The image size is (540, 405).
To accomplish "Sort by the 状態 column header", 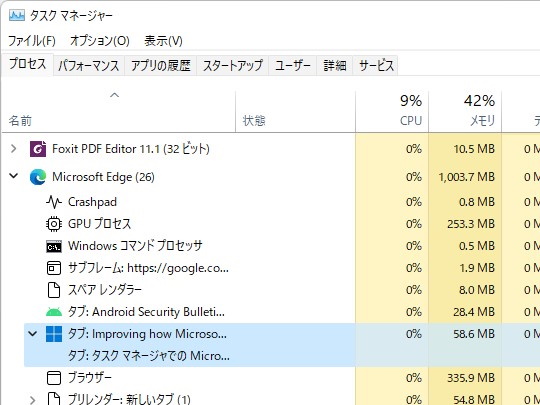I will coord(295,112).
